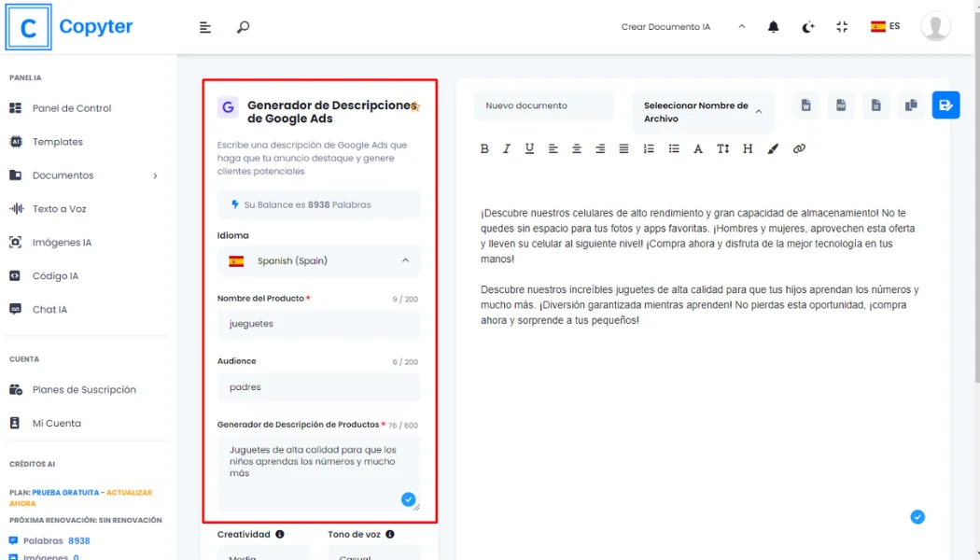Export document as PDF file
The height and width of the screenshot is (560, 980).
pos(841,105)
